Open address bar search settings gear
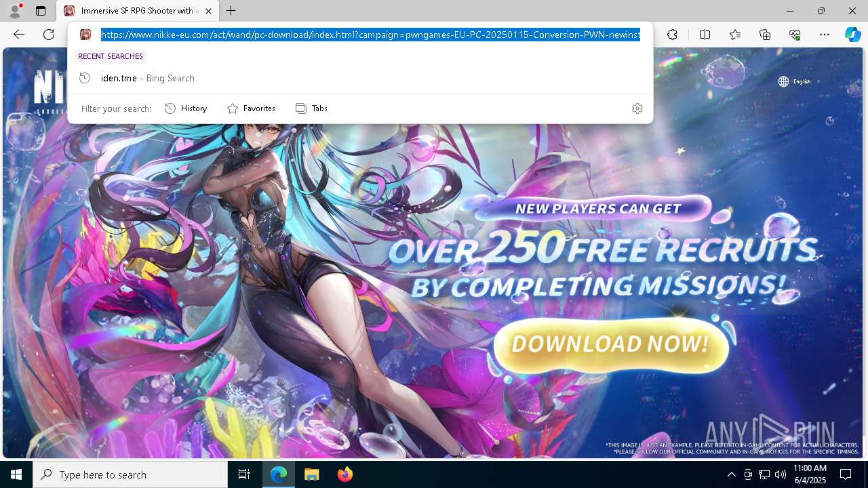This screenshot has width=868, height=488. coord(637,108)
